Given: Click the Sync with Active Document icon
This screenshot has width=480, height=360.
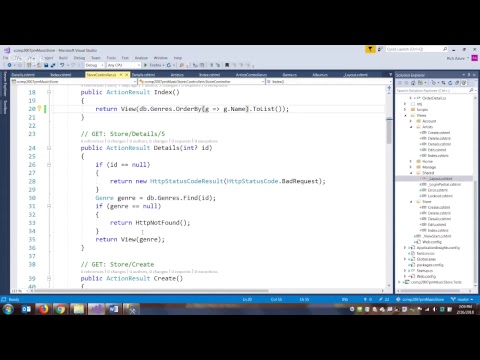Looking at the screenshot, I should coord(443,83).
